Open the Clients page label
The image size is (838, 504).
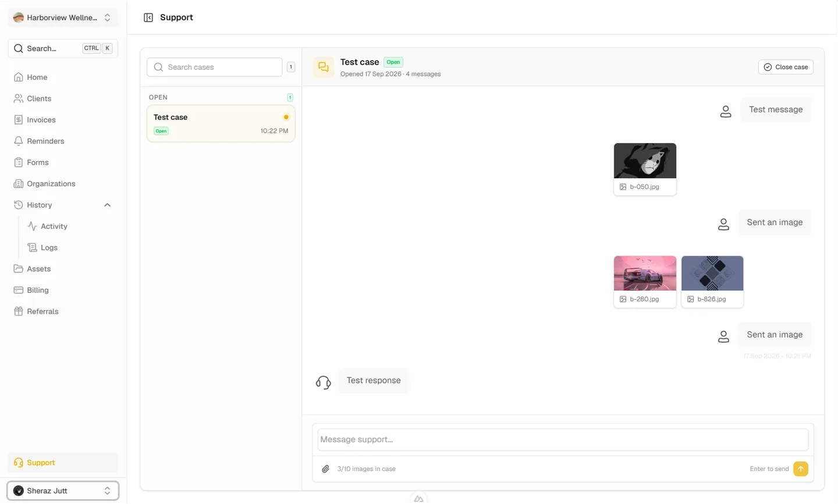click(x=39, y=98)
